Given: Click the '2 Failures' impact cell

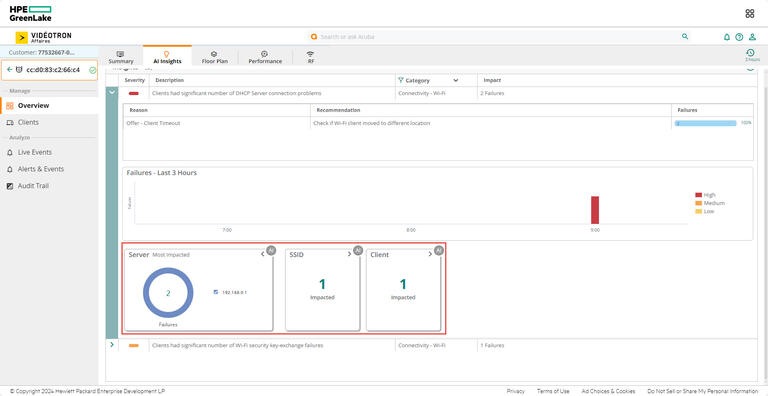Looking at the screenshot, I should click(x=493, y=93).
